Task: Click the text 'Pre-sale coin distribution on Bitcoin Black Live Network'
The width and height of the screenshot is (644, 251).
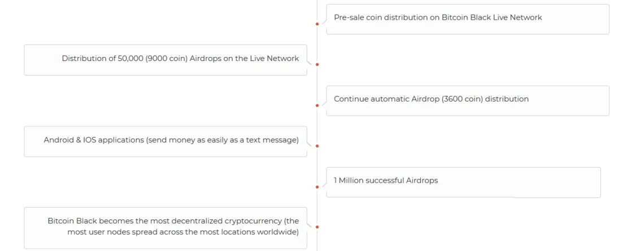Action: point(438,17)
